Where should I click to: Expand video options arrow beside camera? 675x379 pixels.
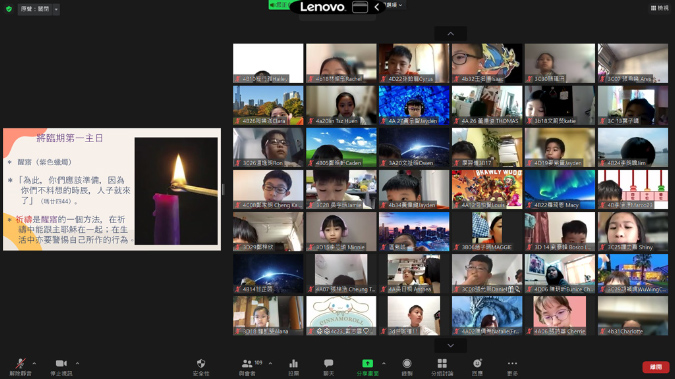click(77, 363)
